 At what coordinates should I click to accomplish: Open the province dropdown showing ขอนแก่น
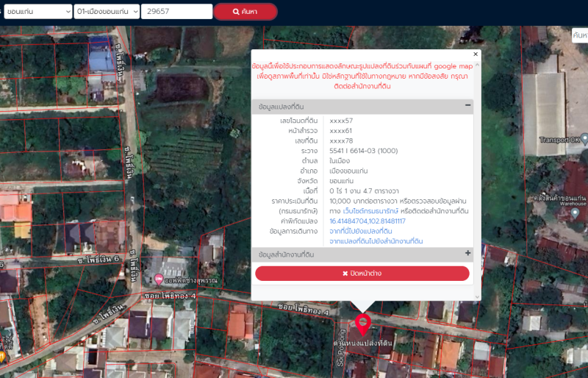37,12
